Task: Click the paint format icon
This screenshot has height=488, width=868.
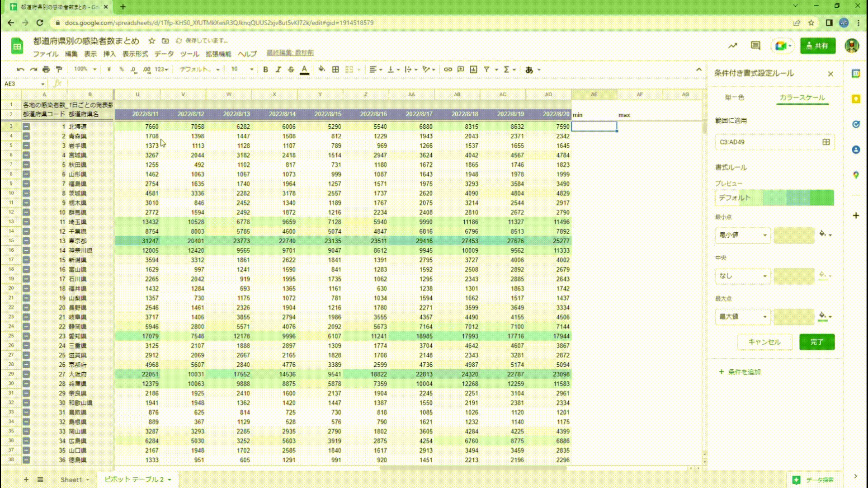Action: tap(59, 70)
